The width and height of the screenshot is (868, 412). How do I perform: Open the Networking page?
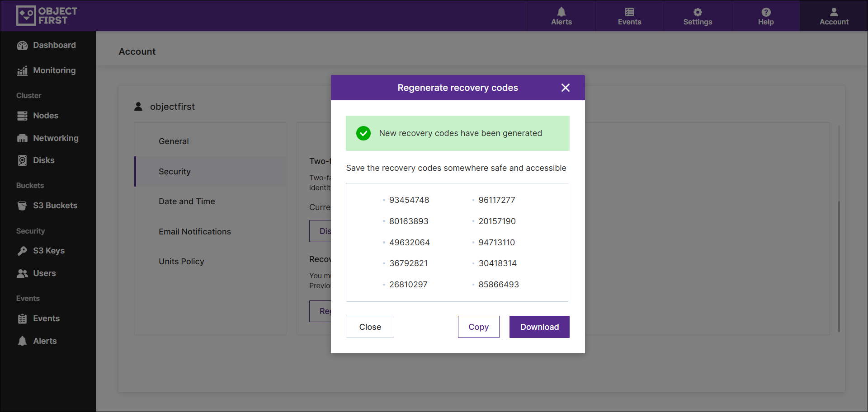(x=48, y=138)
